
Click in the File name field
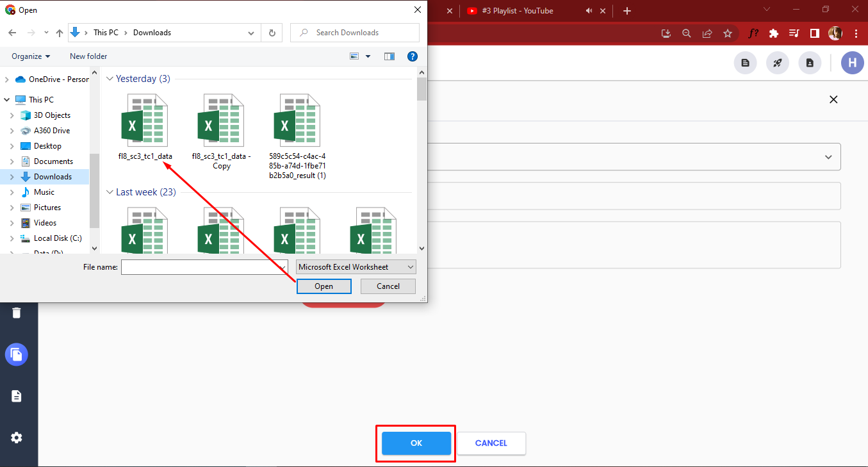coord(204,267)
